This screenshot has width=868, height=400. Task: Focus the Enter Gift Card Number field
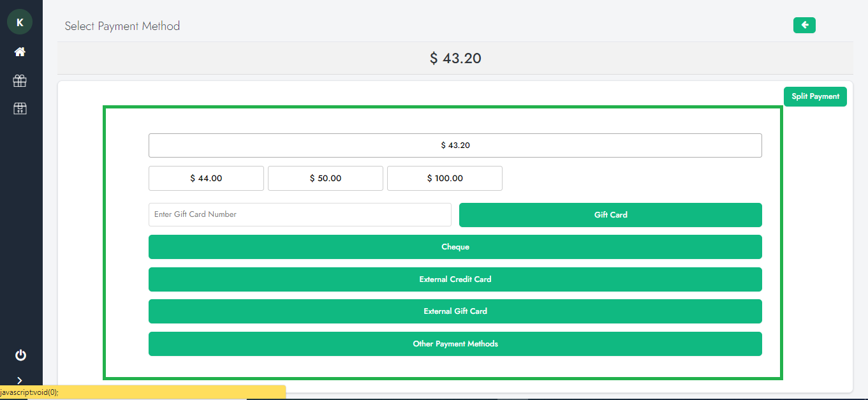point(300,214)
